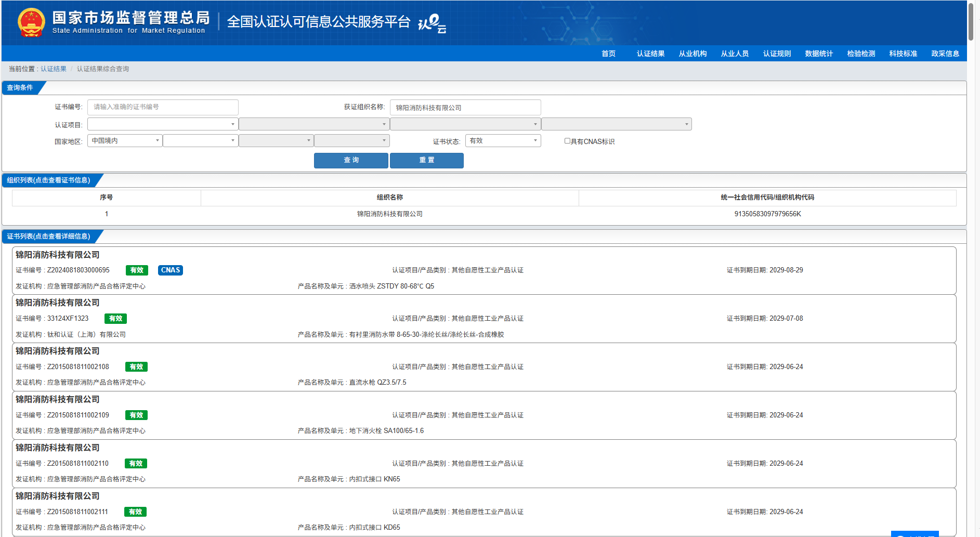Open the 首页 nav menu
Screen dimensions: 980x537
click(608, 54)
